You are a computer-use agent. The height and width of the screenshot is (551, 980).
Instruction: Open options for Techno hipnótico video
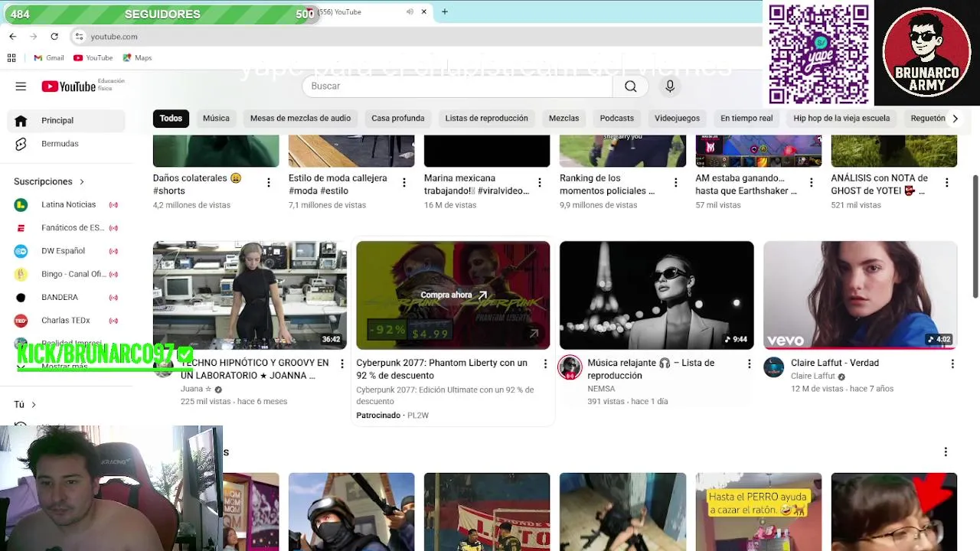(342, 364)
